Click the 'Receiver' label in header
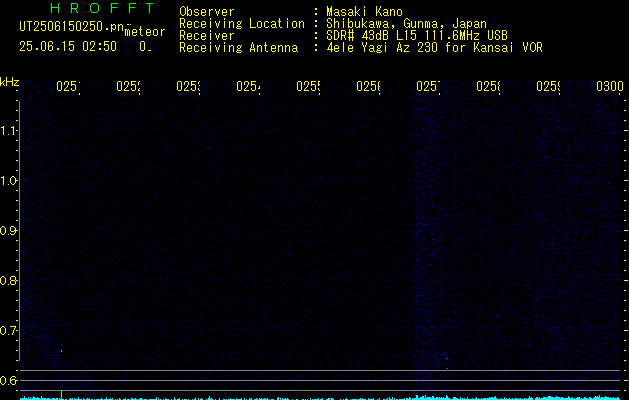 coord(207,36)
